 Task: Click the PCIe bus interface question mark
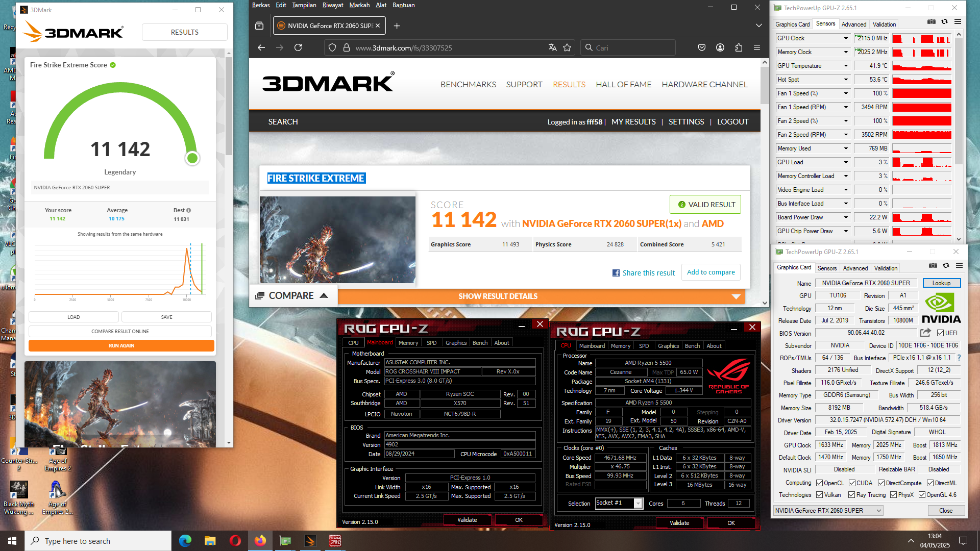tap(959, 358)
